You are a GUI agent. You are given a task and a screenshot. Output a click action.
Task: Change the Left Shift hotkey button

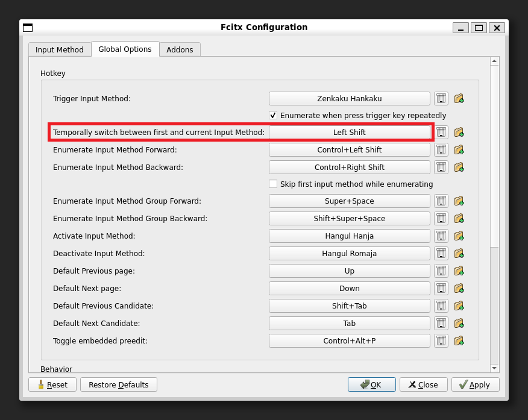click(350, 132)
